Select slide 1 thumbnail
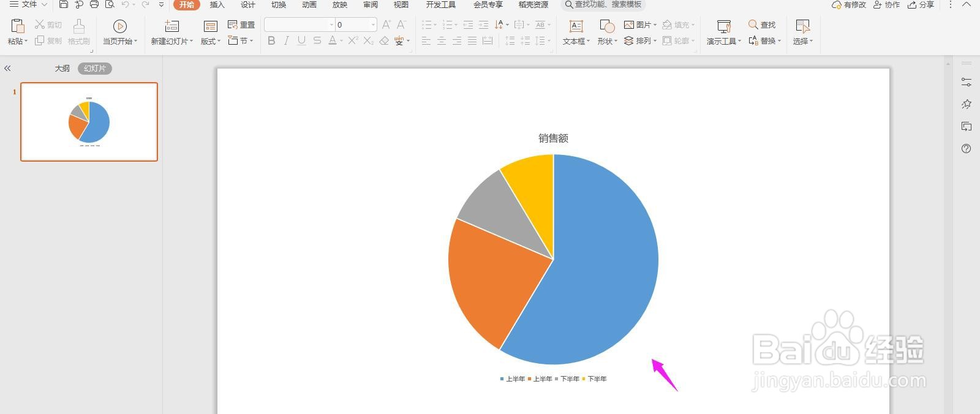Screen dimensions: 980x414 (x=89, y=122)
